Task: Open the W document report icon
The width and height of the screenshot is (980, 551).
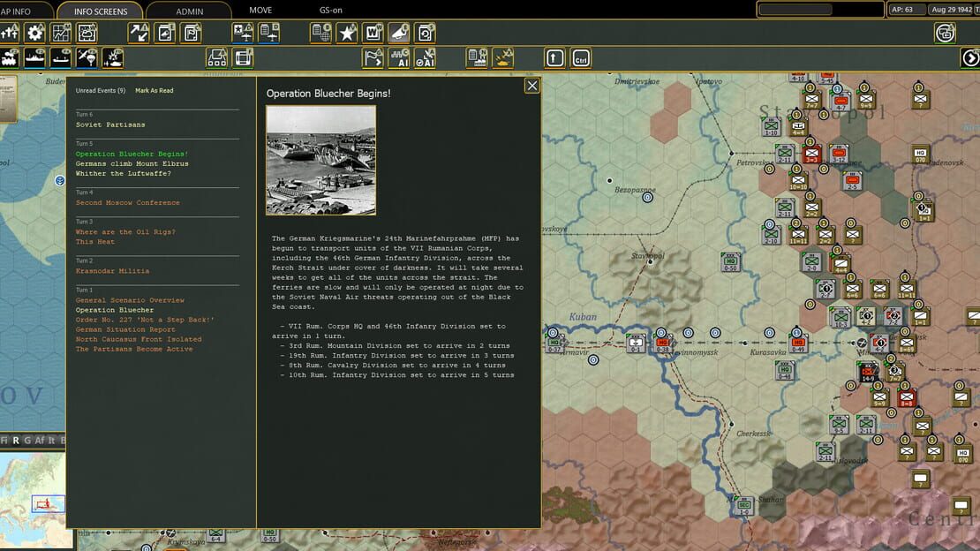Action: click(x=373, y=33)
